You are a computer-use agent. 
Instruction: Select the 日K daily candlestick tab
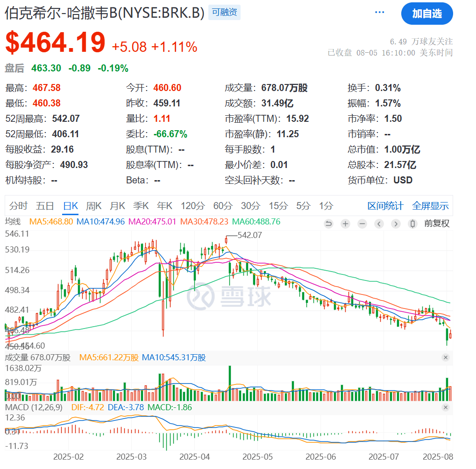point(71,206)
